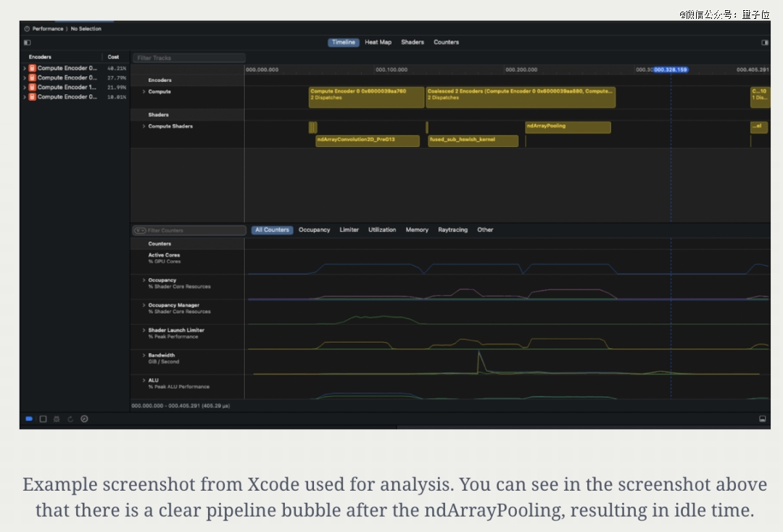Expand the Compute Shaders track

[144, 127]
